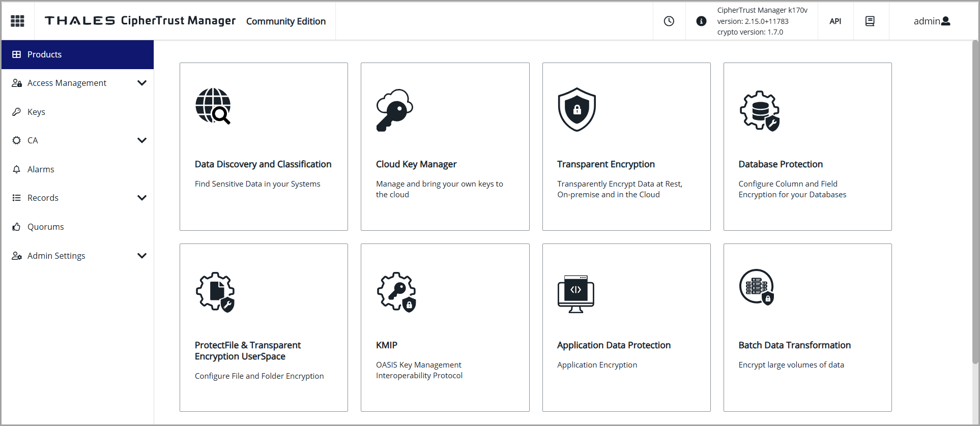980x426 pixels.
Task: Open the Cloud Key Manager title
Action: pyautogui.click(x=416, y=164)
